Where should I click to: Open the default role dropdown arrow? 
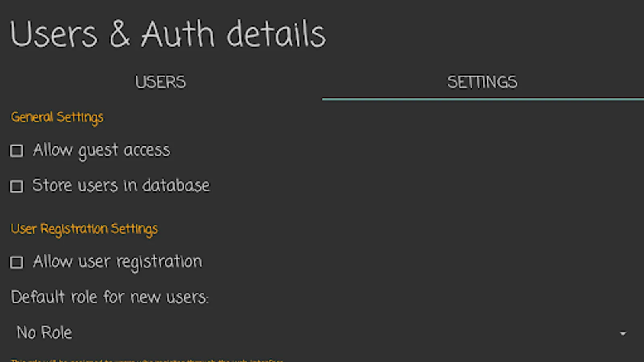pyautogui.click(x=623, y=333)
